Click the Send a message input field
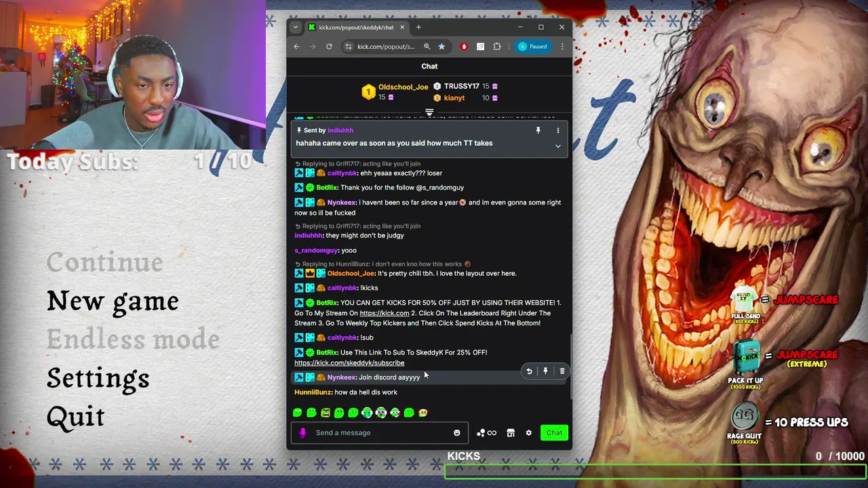The height and width of the screenshot is (488, 868). (x=380, y=432)
